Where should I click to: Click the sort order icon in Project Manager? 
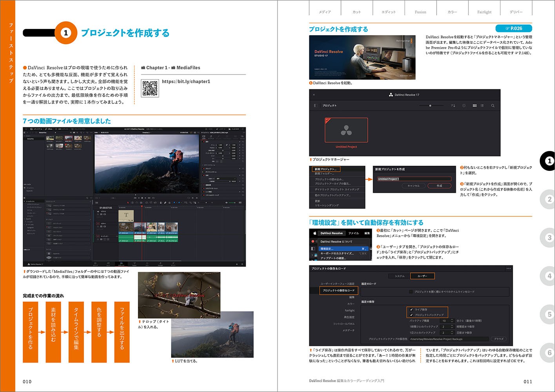[453, 105]
